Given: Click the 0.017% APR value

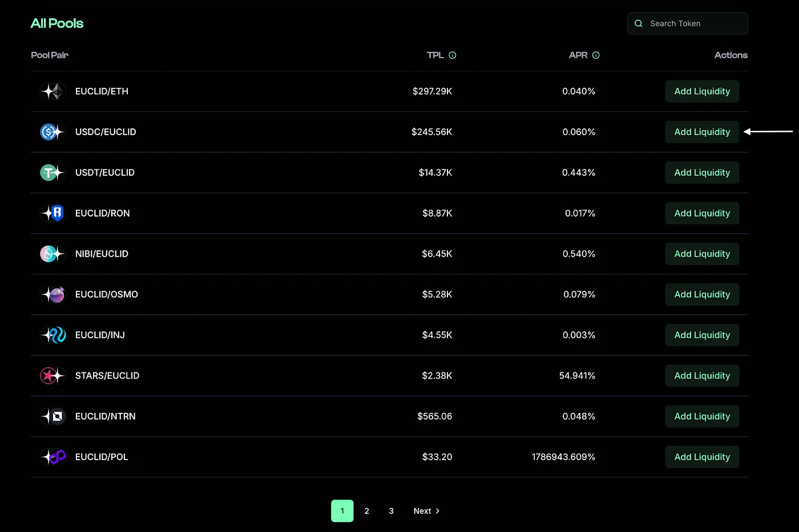Looking at the screenshot, I should 580,213.
